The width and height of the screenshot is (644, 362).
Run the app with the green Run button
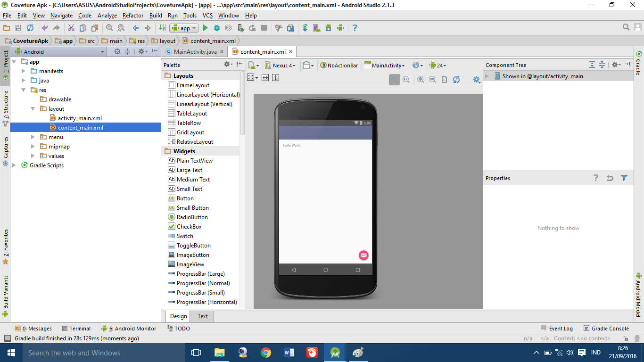pyautogui.click(x=205, y=28)
